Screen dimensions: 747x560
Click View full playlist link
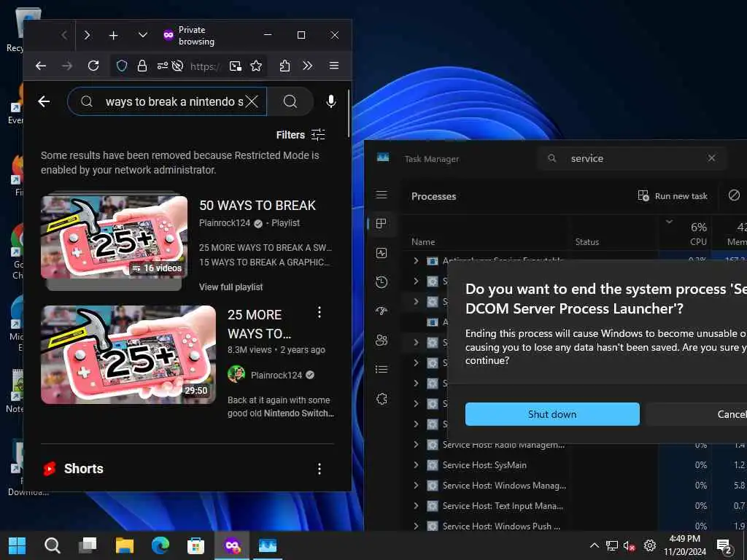click(x=231, y=287)
